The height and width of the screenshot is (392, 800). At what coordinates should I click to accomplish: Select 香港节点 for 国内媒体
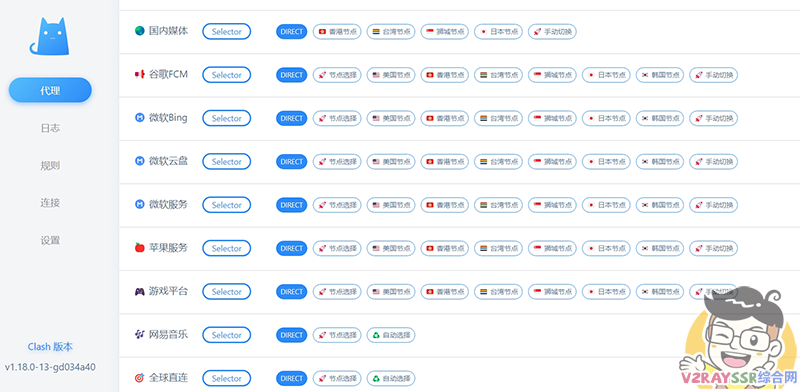[337, 32]
